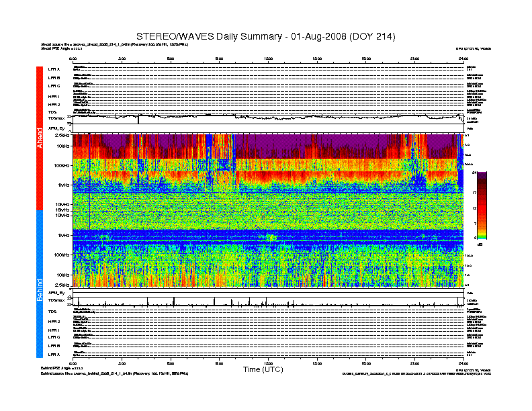Click '3:00' tick on Behind time axis
The width and height of the screenshot is (532, 411).
point(122,363)
